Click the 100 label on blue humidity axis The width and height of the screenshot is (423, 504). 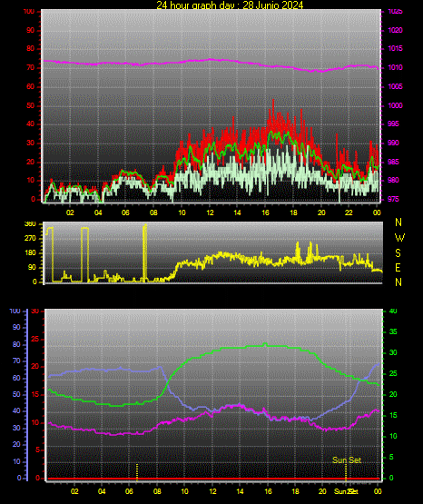[15, 311]
